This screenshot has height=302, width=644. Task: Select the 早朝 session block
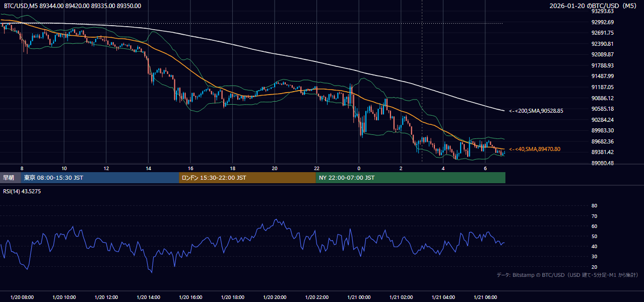[x=10, y=178]
